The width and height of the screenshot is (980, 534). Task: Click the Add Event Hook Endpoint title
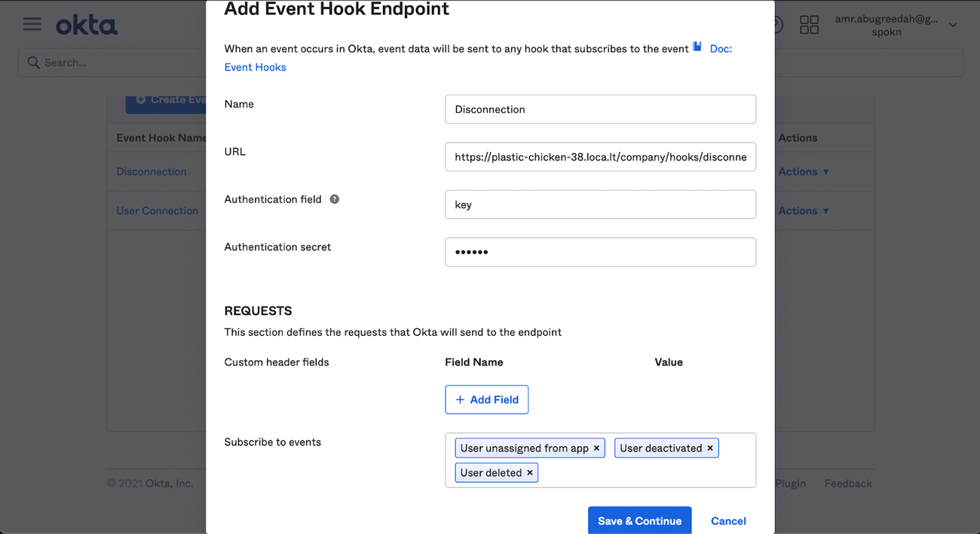tap(336, 9)
